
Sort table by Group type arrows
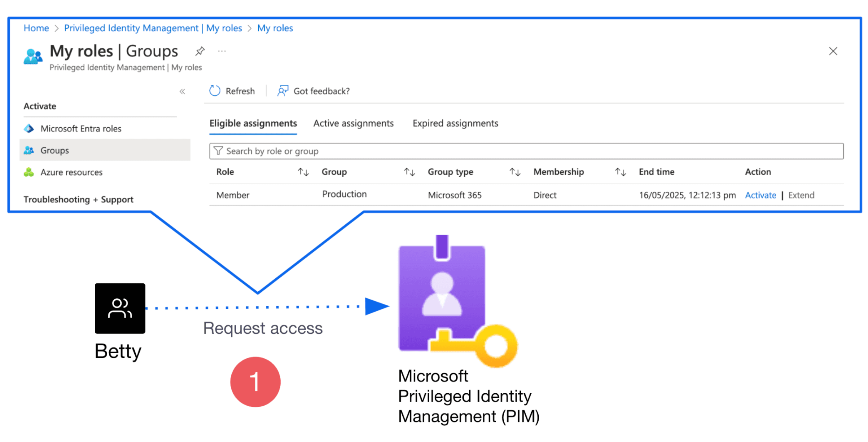click(x=515, y=172)
